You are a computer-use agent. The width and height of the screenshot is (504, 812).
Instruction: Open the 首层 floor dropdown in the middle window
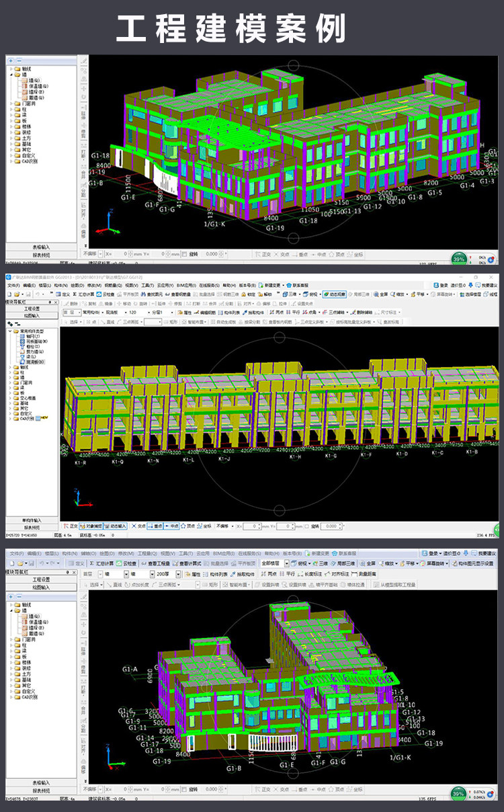(71, 313)
